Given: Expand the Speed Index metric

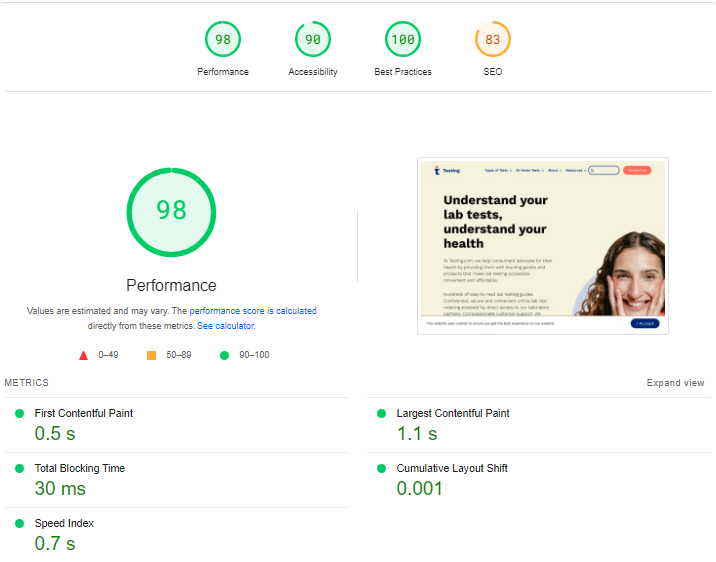Looking at the screenshot, I should [177, 535].
